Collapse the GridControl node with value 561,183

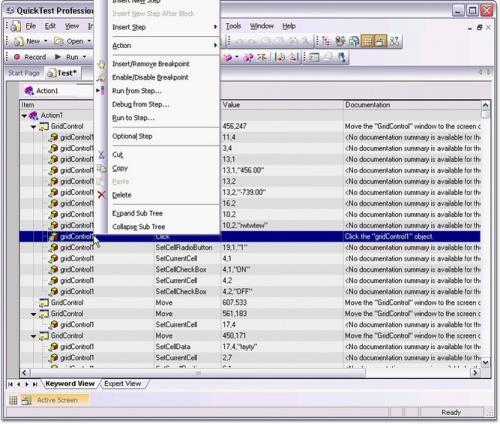(x=33, y=314)
